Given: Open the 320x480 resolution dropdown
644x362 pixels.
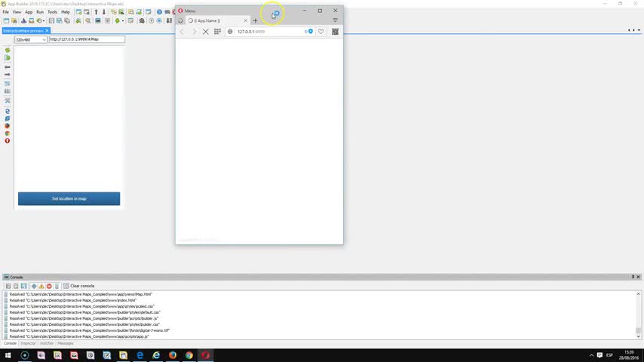Looking at the screenshot, I should [x=30, y=39].
